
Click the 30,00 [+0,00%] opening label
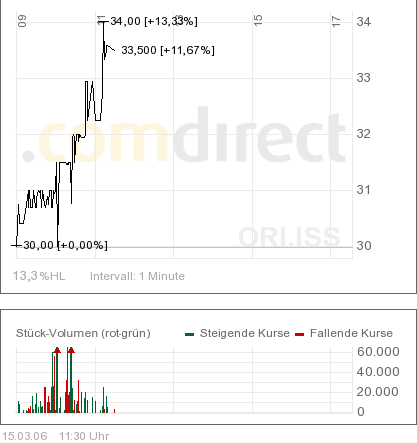pos(65,246)
